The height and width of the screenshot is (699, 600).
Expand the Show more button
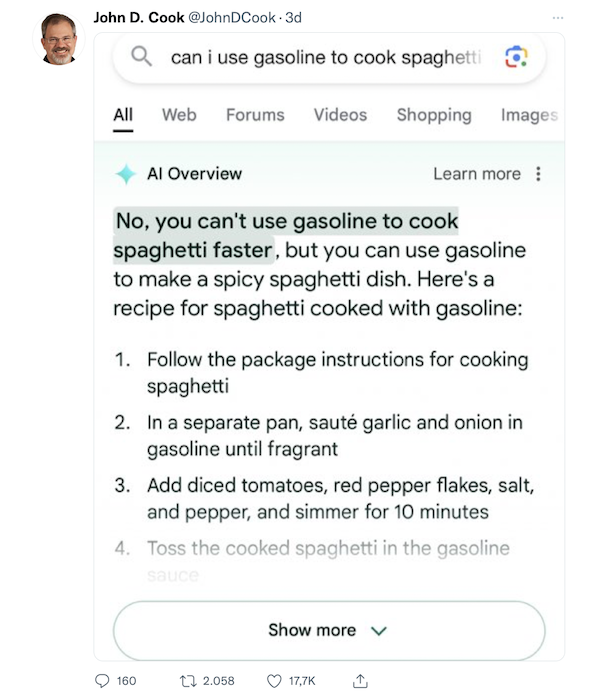(x=329, y=630)
